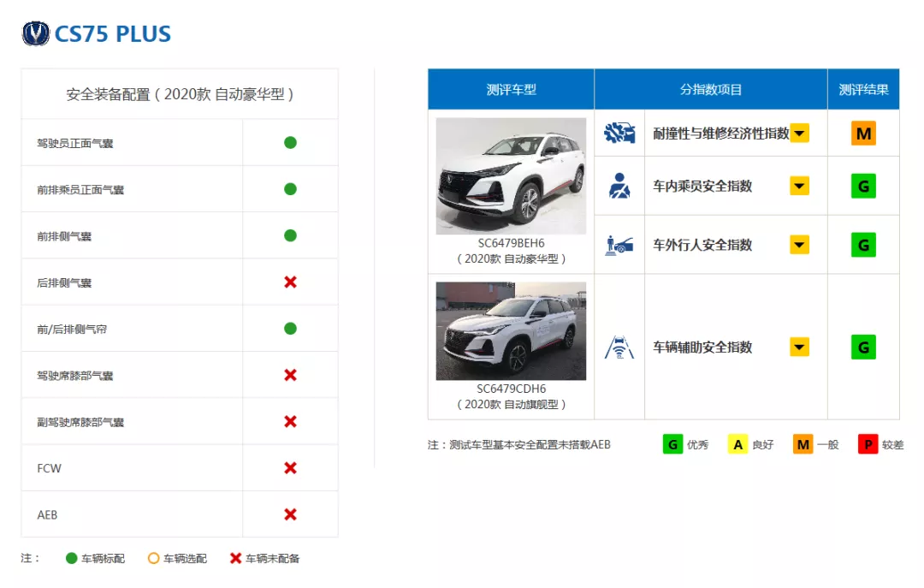
Task: Open the 车内乘员安全指数 dropdown arrow
Action: [799, 185]
